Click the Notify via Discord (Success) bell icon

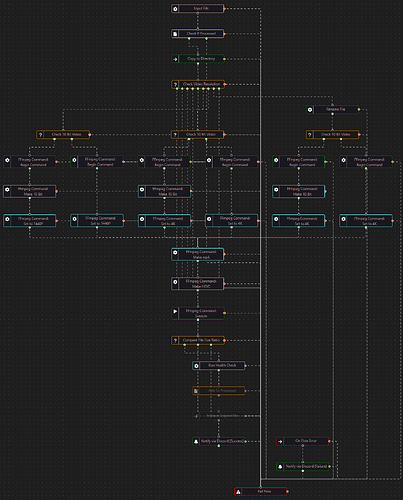tap(196, 441)
